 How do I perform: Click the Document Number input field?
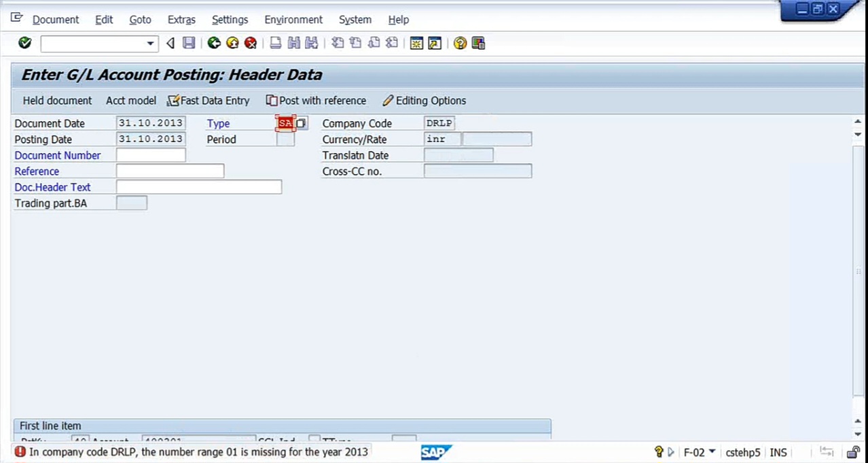tap(151, 155)
